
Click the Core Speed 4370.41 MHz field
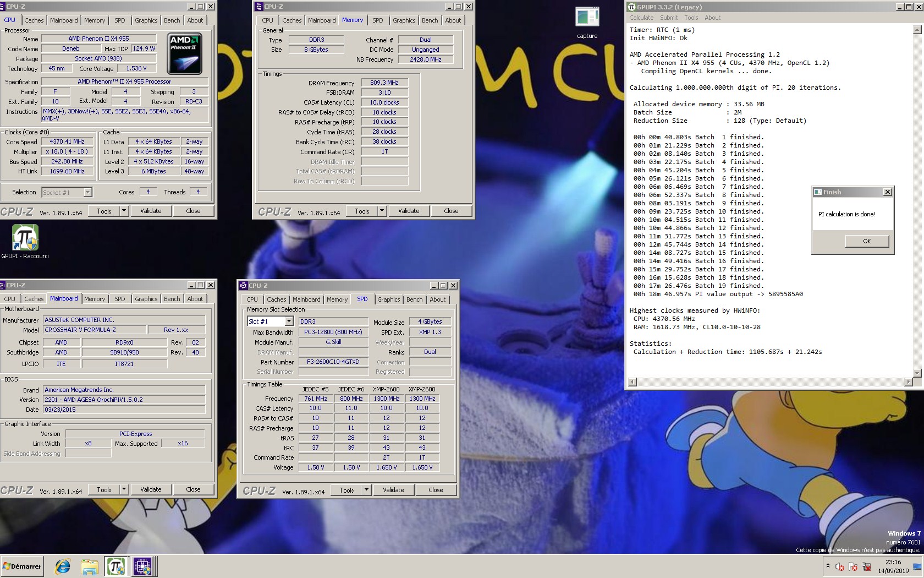coord(67,141)
